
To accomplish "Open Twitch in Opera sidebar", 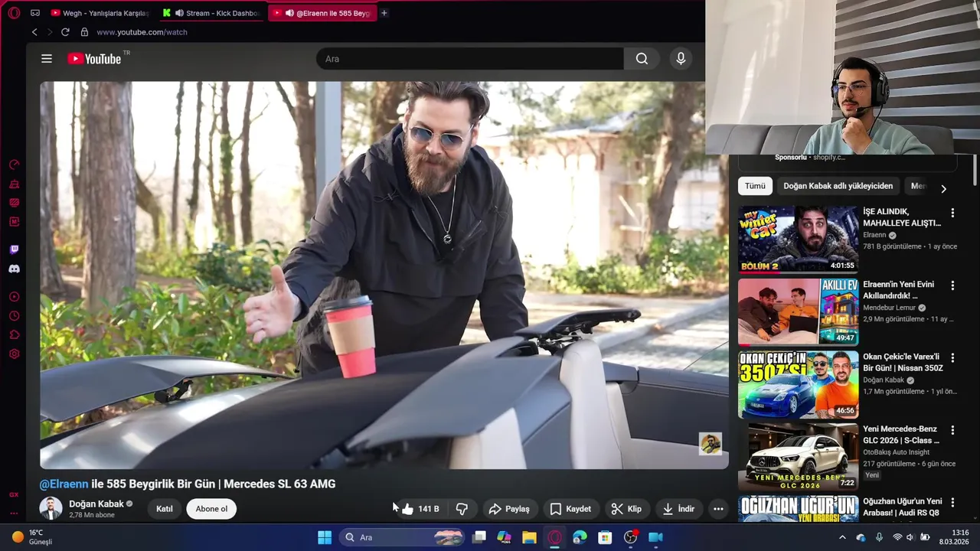I will coord(14,249).
